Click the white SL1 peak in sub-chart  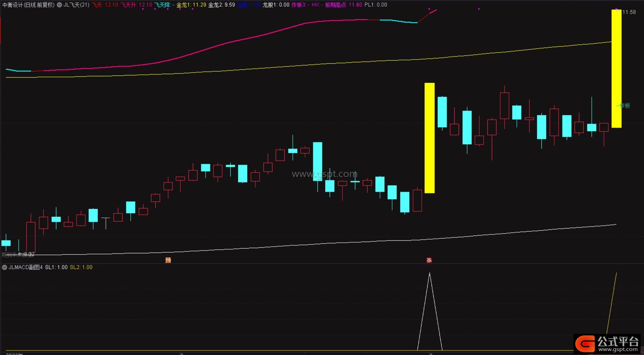(x=430, y=311)
